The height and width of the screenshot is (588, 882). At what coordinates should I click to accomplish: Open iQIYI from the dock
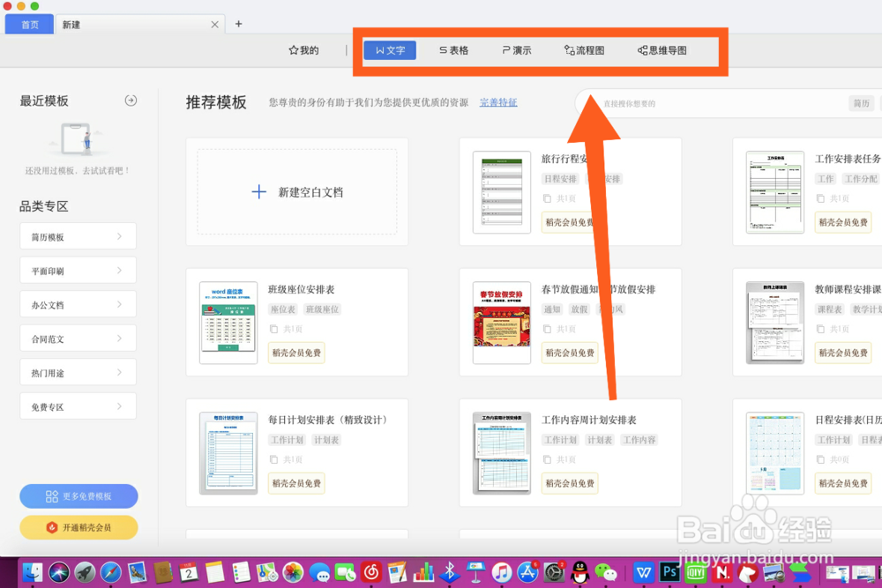[696, 573]
